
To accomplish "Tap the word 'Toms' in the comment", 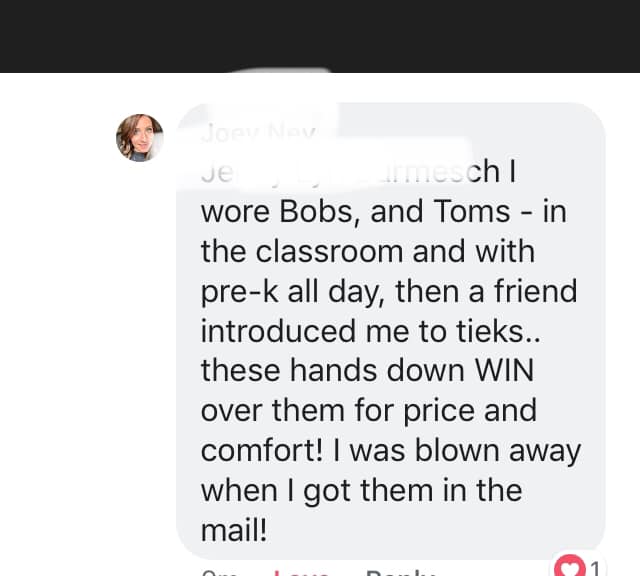I will (x=472, y=211).
